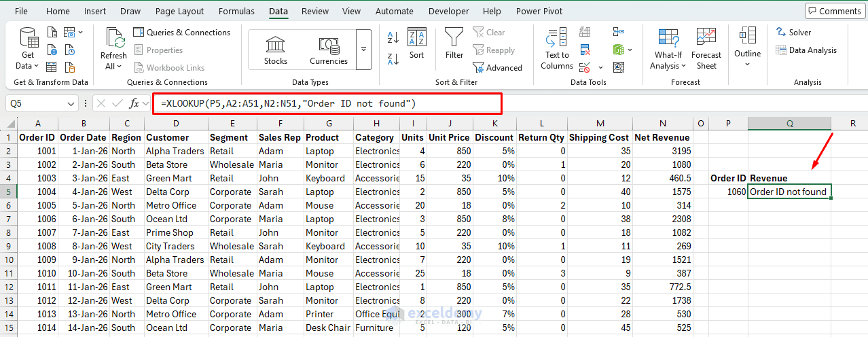Image resolution: width=868 pixels, height=337 pixels.
Task: Open the Power Pivot tab
Action: pyautogui.click(x=539, y=11)
